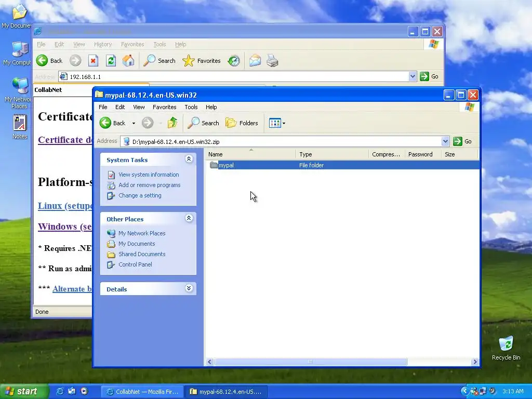
Task: Open Edit menu in mypal window
Action: pos(120,107)
